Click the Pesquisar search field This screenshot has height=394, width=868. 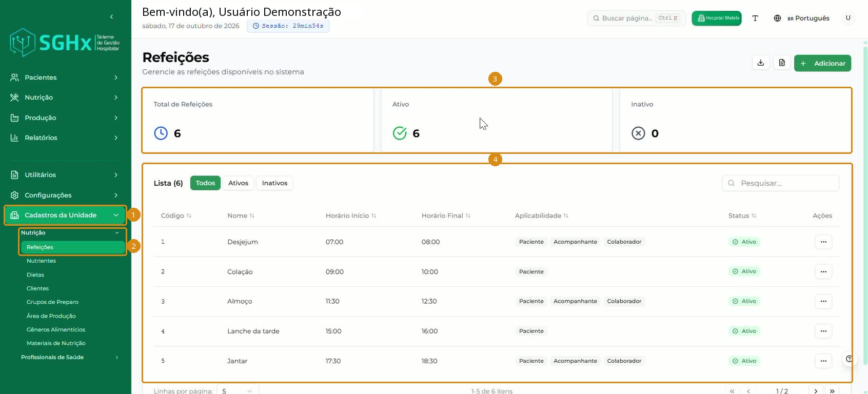pyautogui.click(x=781, y=183)
